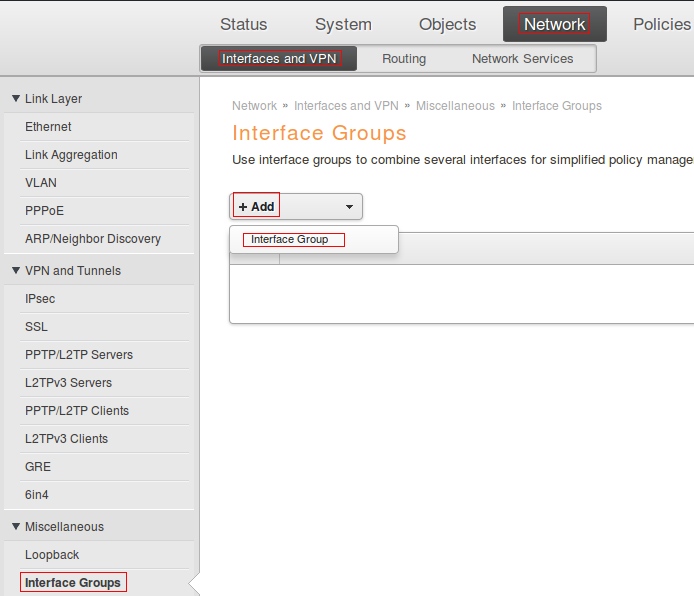
Task: Select PPTP/L2TP Servers entry
Action: 79,355
